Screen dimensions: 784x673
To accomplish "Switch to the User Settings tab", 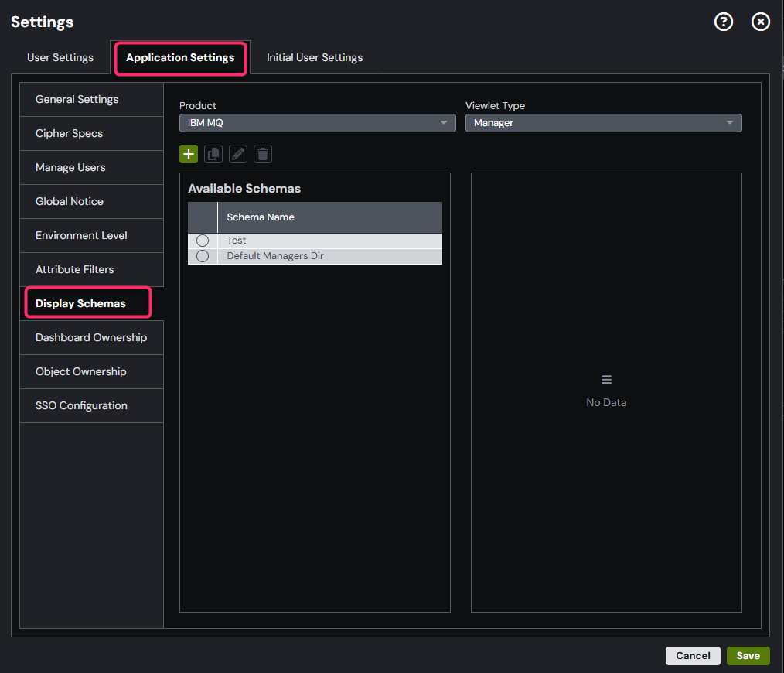I will [x=60, y=57].
